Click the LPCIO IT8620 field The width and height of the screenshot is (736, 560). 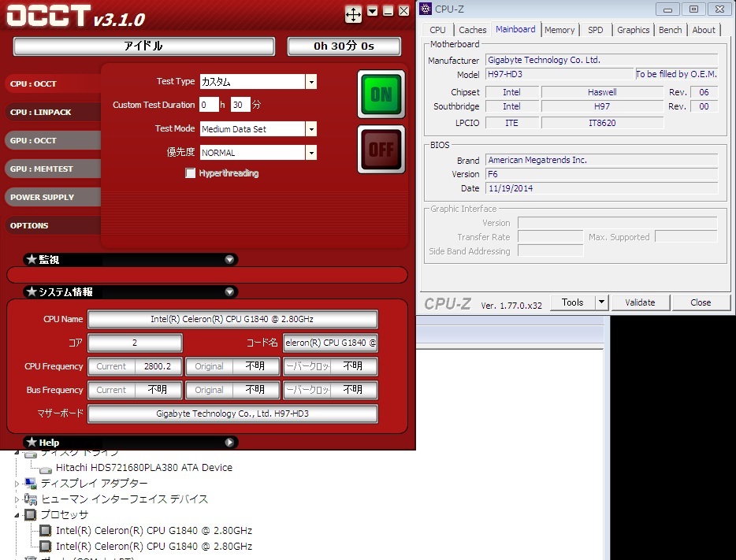pos(602,123)
